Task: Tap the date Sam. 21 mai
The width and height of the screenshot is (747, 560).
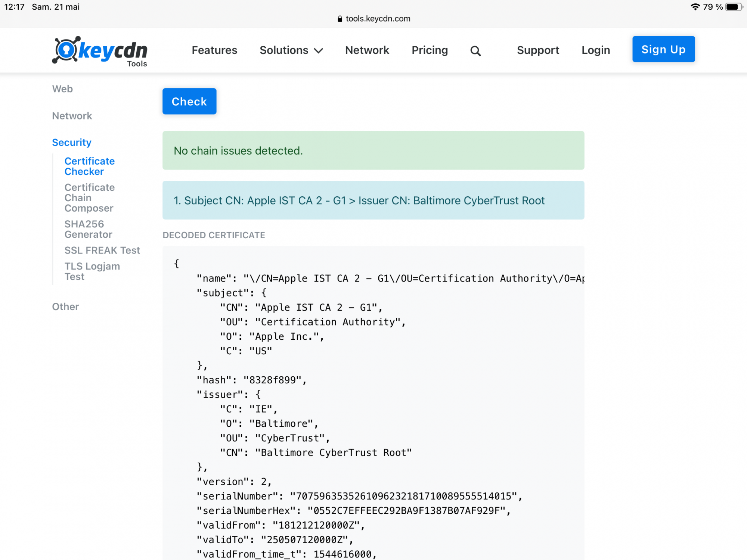Action: tap(56, 7)
